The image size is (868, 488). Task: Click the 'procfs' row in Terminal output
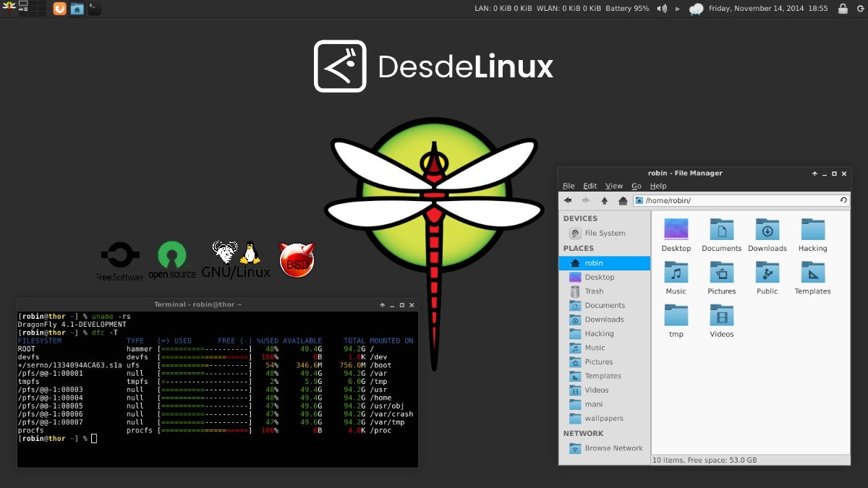pyautogui.click(x=216, y=430)
